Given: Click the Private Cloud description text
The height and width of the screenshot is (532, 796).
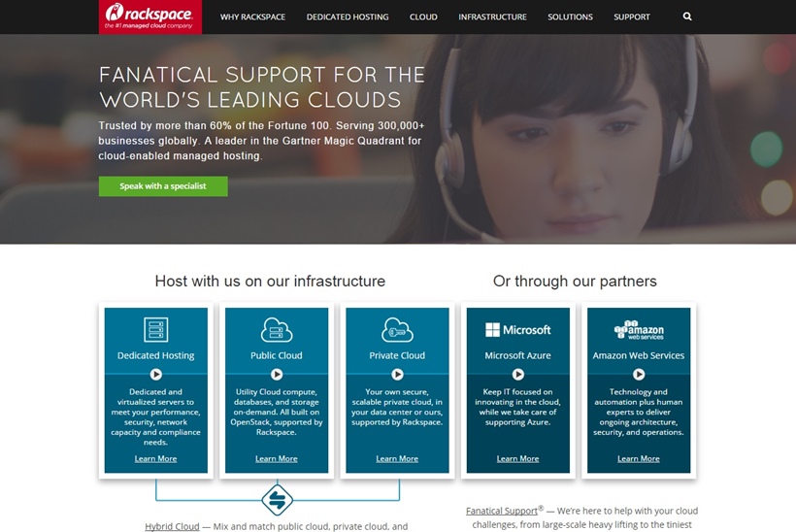Looking at the screenshot, I should [397, 407].
